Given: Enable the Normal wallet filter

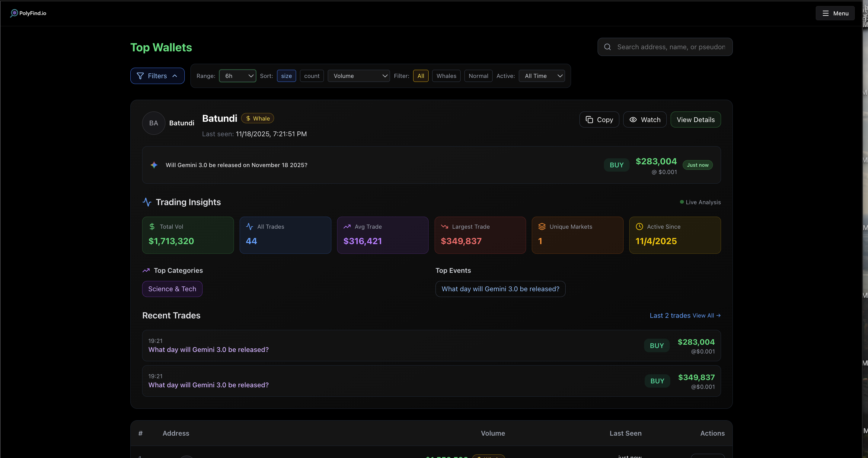Looking at the screenshot, I should click(x=478, y=76).
